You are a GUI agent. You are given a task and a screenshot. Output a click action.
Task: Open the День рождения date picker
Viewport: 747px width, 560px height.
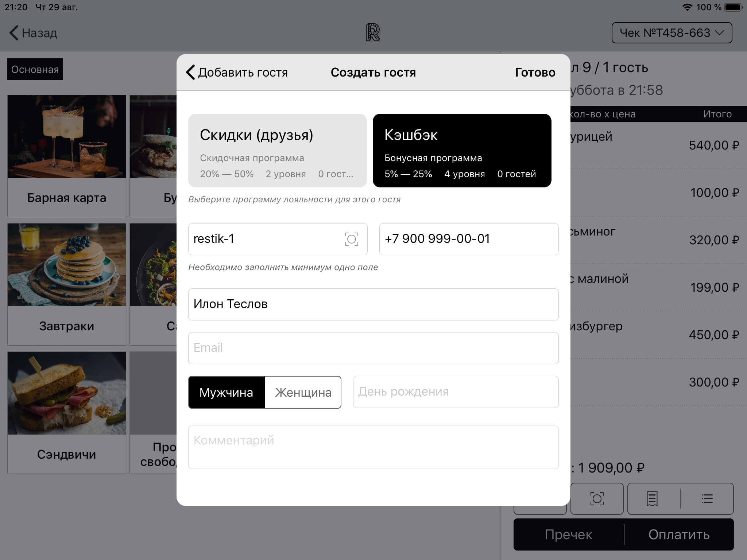[x=456, y=392]
